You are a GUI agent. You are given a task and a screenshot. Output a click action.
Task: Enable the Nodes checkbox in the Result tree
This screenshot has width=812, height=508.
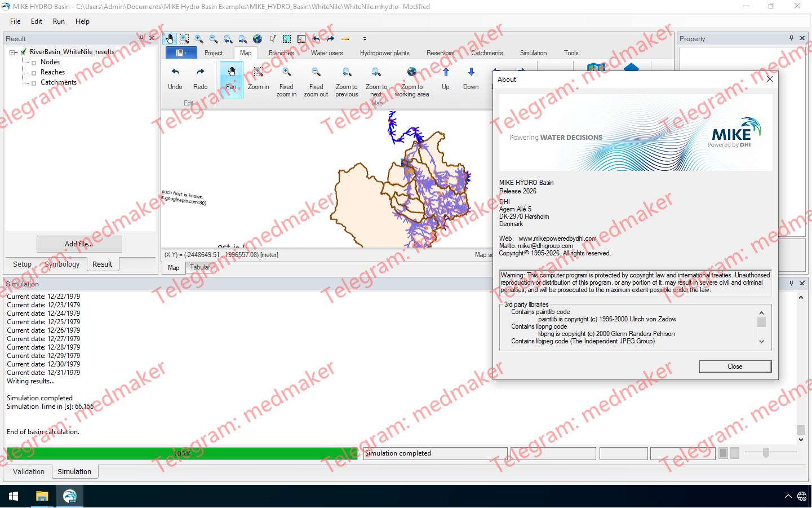[x=34, y=62]
